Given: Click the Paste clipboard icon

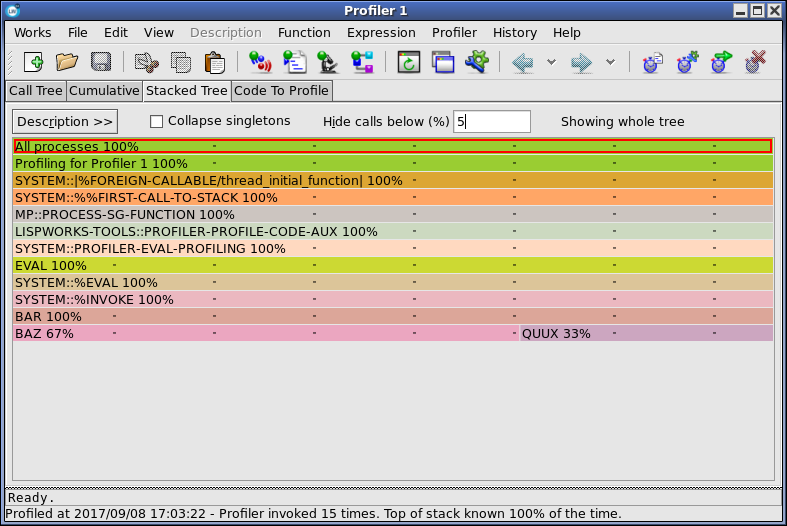Looking at the screenshot, I should tap(215, 63).
